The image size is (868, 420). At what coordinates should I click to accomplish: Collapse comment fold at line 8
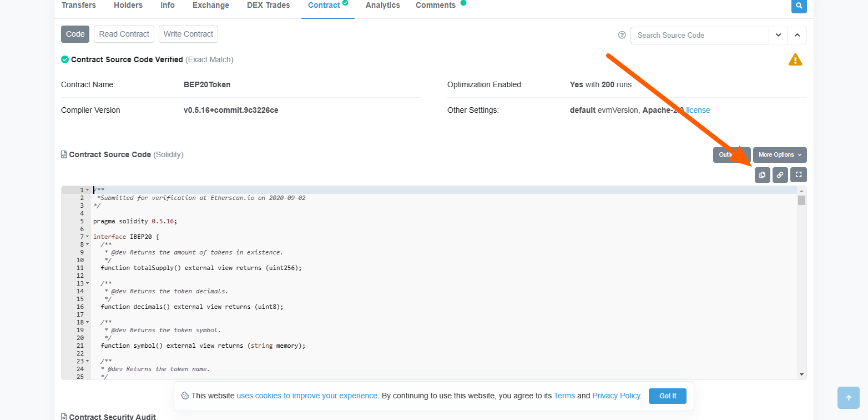coord(88,244)
